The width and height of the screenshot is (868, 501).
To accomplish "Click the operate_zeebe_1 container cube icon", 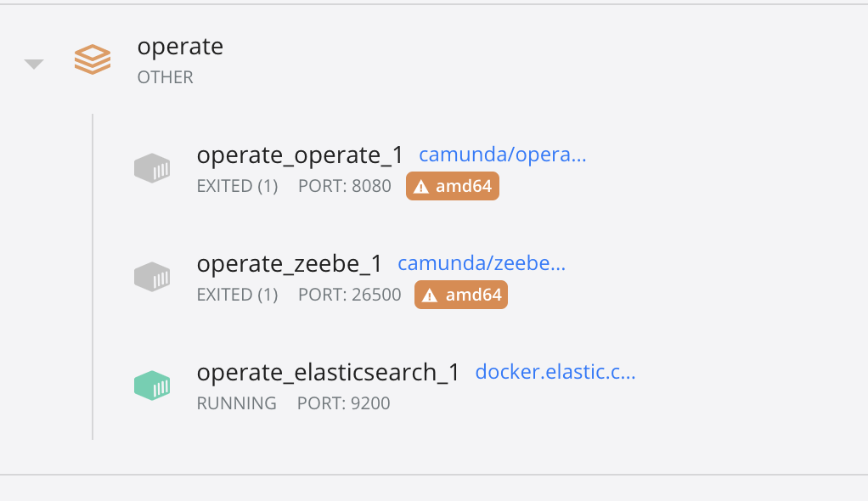I will point(153,276).
